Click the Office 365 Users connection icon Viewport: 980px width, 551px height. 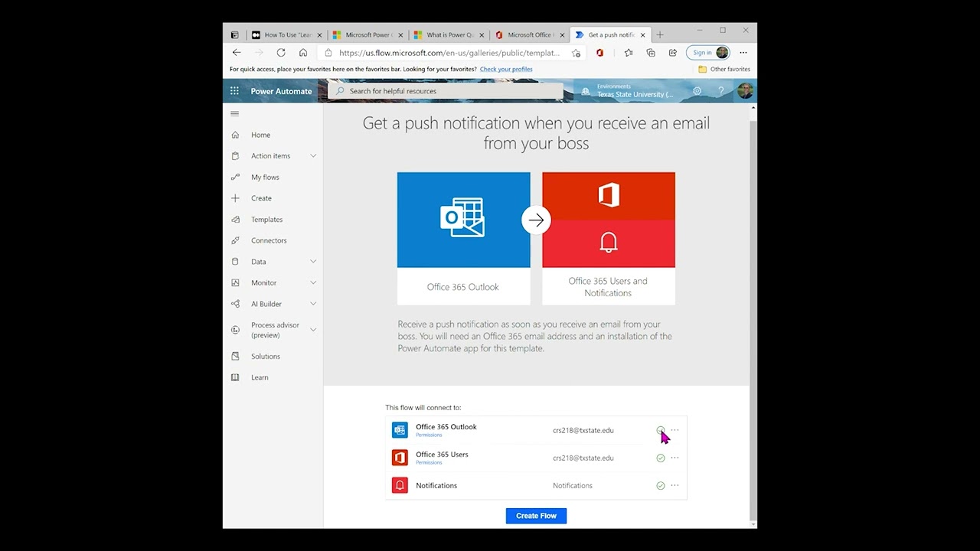pyautogui.click(x=400, y=458)
